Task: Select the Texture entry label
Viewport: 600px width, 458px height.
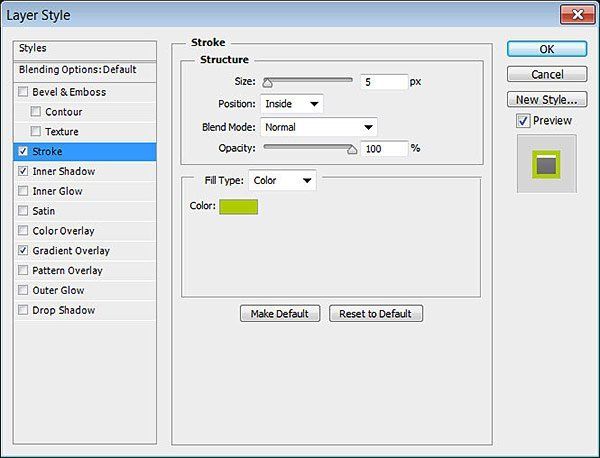Action: click(x=62, y=132)
